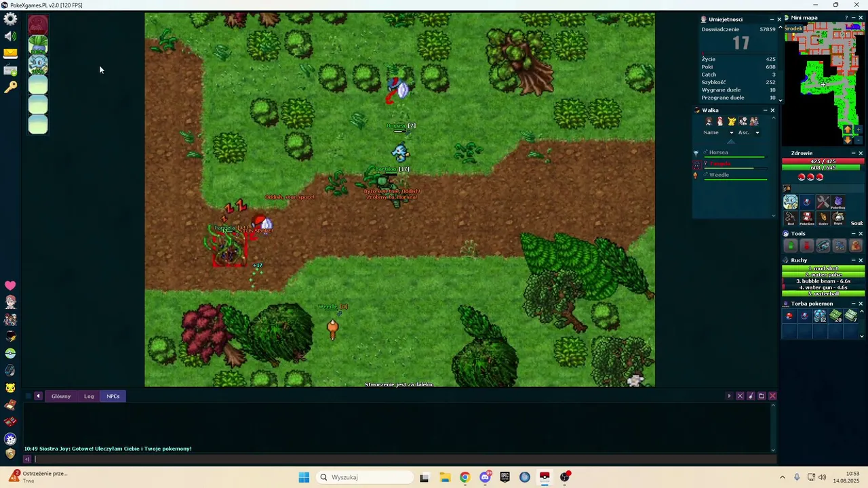Minimize the Ruchy panel
The image size is (868, 488).
(853, 260)
